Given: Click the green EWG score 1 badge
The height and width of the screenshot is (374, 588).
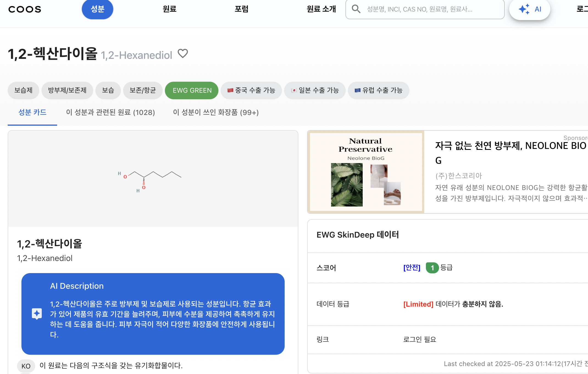Looking at the screenshot, I should click(432, 268).
